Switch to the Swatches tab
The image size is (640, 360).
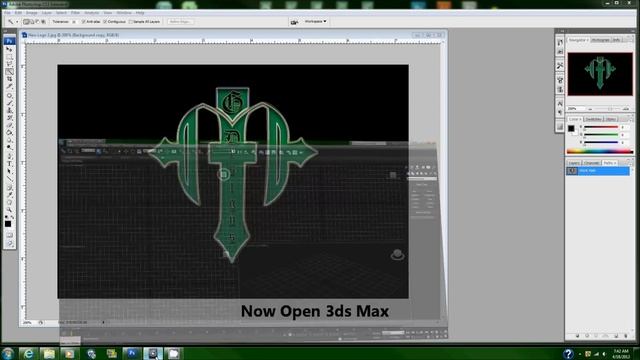pyautogui.click(x=593, y=119)
